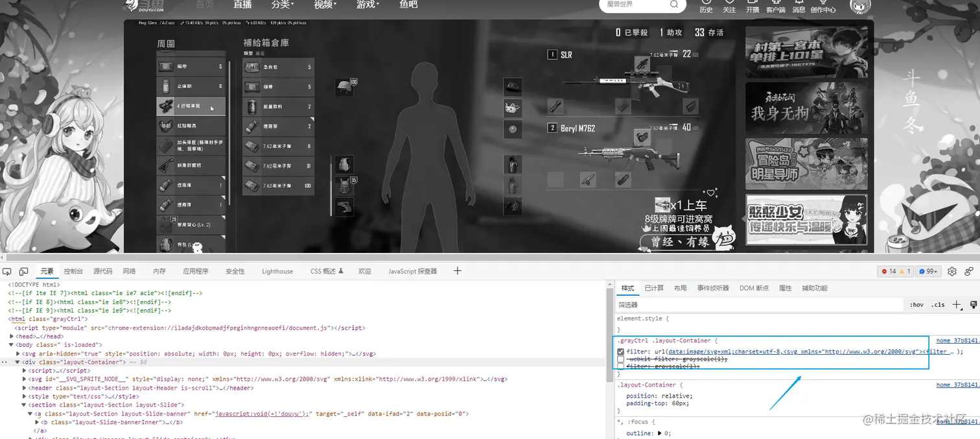This screenshot has height=439, width=980.
Task: Open the 应用程序 application tab
Action: click(196, 271)
